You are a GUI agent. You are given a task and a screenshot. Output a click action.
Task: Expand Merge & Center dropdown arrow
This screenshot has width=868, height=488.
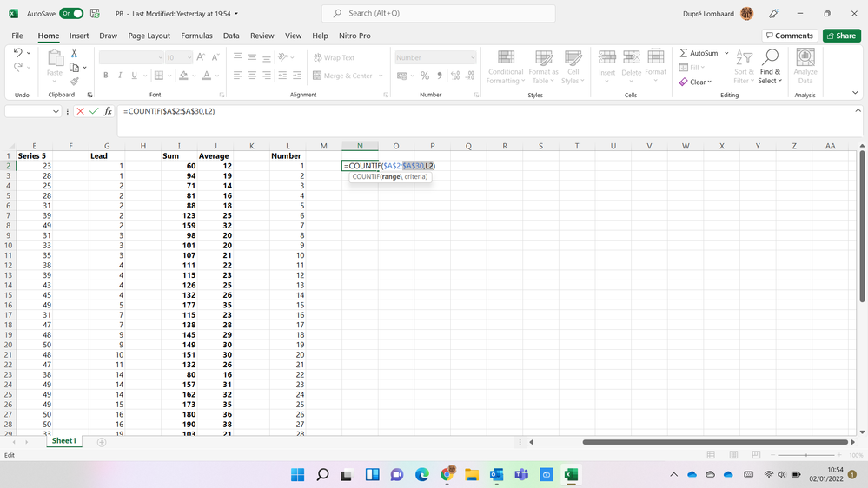point(381,76)
